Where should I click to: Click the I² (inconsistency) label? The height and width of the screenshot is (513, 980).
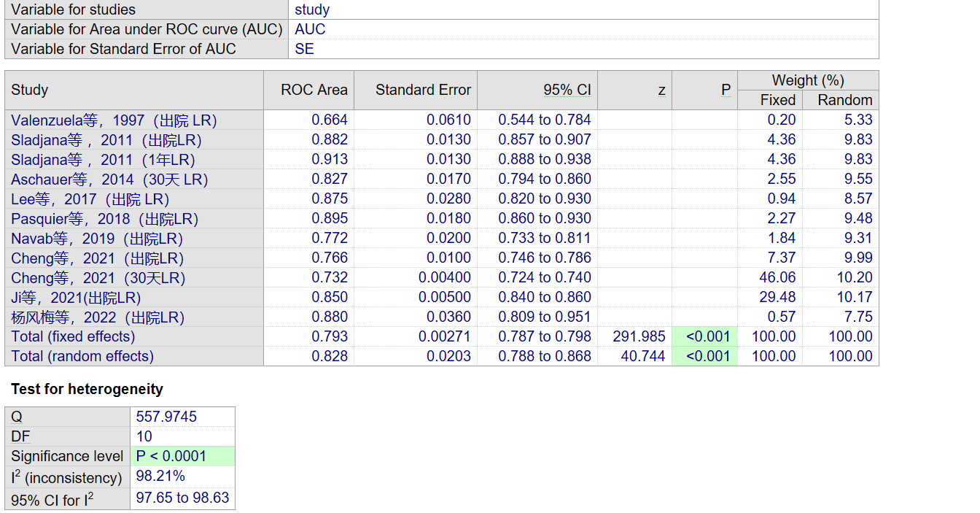pyautogui.click(x=66, y=477)
